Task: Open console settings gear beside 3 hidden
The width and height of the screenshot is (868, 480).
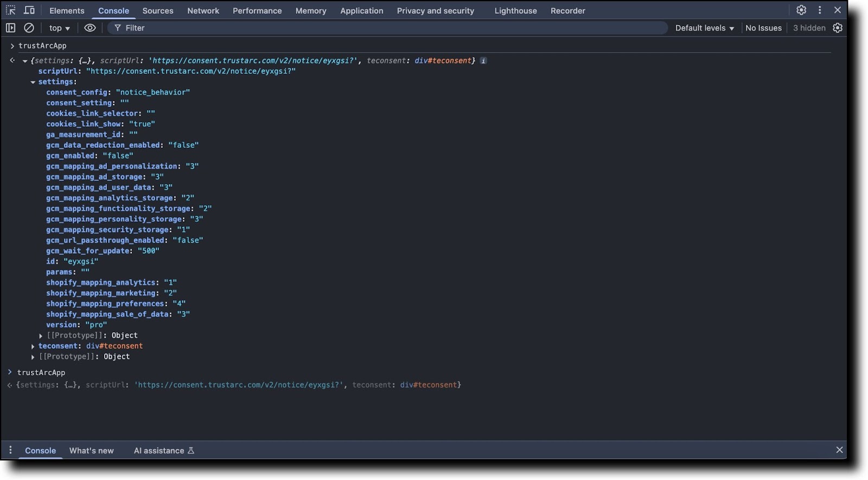Action: pyautogui.click(x=838, y=28)
